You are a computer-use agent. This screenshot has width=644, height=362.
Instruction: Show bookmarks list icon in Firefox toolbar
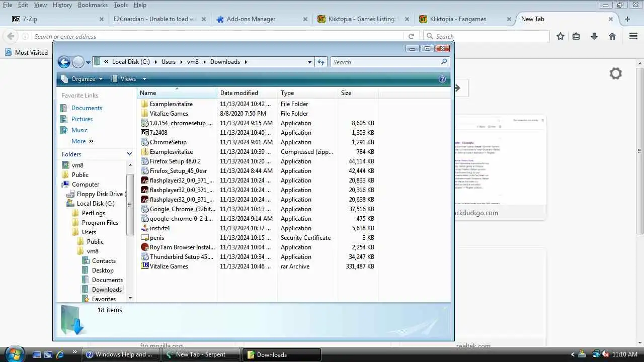[x=576, y=36]
